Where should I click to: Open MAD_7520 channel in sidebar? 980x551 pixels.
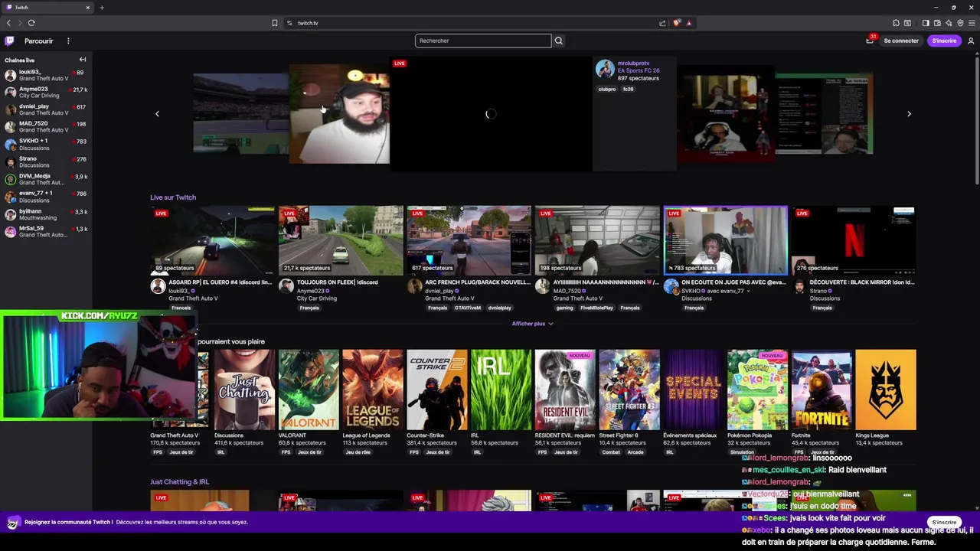tap(46, 127)
